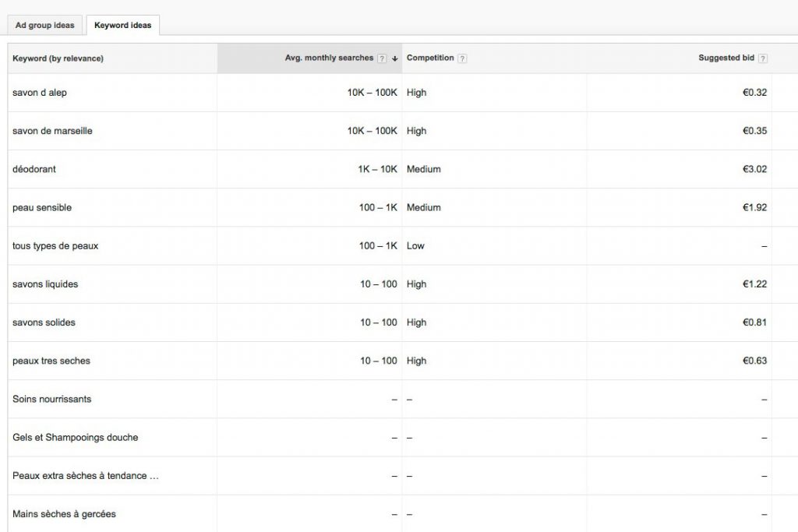Select keyword 'savon d alep'
798x532 pixels.
pyautogui.click(x=40, y=93)
